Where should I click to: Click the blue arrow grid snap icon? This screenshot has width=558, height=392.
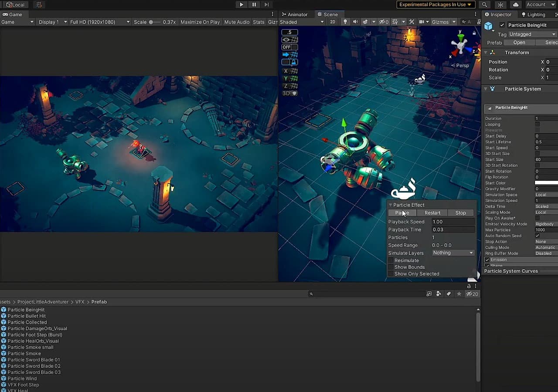coord(289,54)
